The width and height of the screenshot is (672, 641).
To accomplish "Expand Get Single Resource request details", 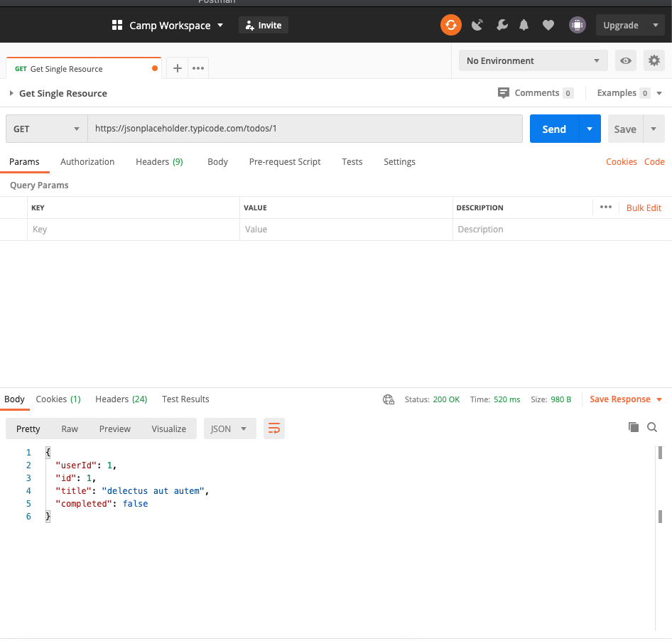I will click(11, 93).
